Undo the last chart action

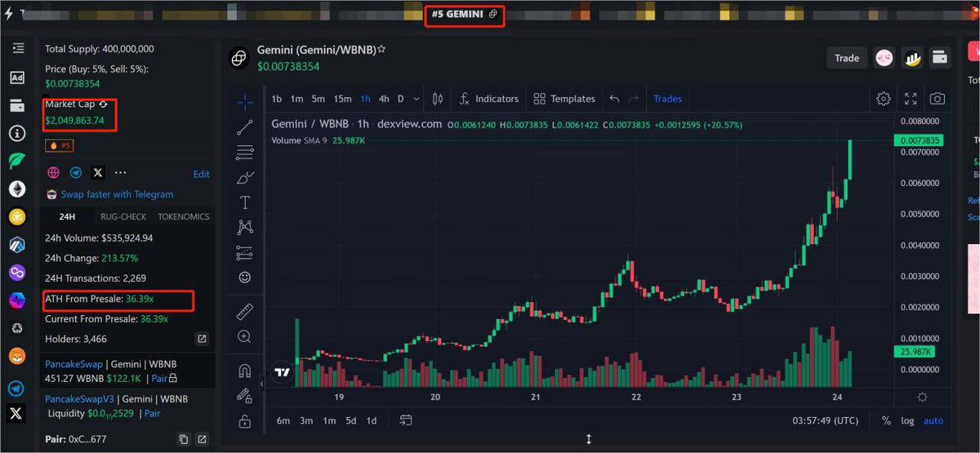[x=614, y=99]
